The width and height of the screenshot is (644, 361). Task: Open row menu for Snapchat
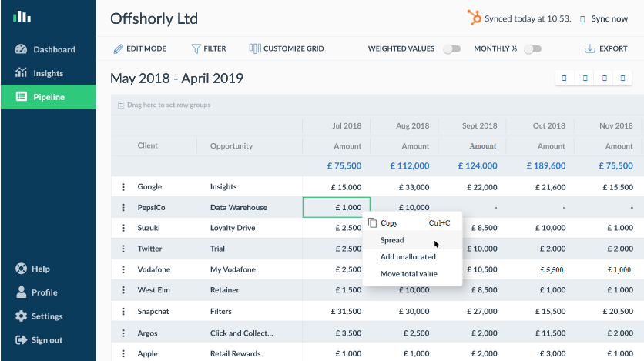coord(123,312)
